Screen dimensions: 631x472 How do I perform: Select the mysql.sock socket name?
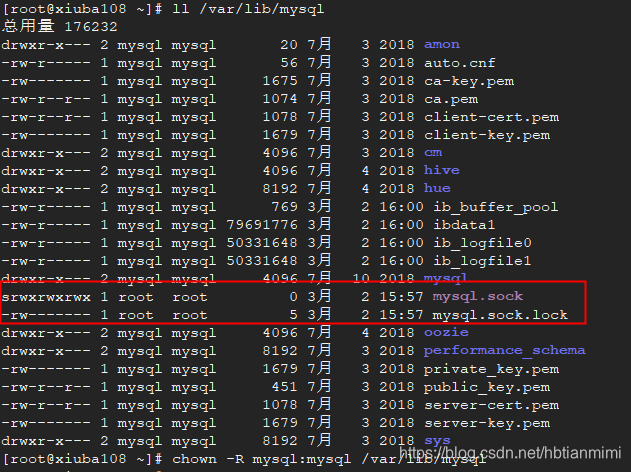pos(478,297)
